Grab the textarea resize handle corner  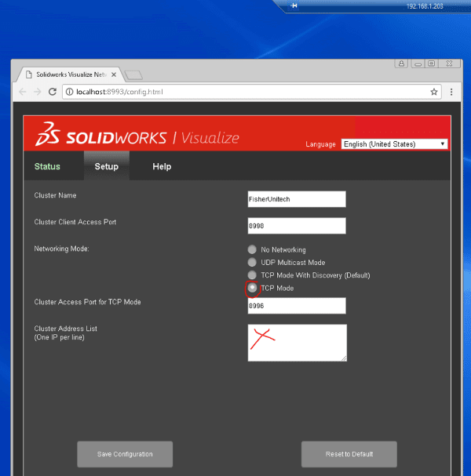coord(344,358)
